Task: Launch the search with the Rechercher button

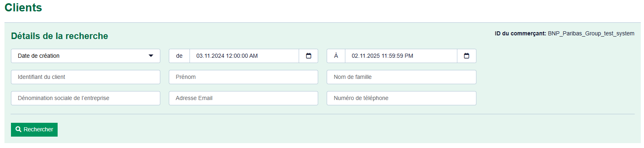Action: tap(34, 130)
